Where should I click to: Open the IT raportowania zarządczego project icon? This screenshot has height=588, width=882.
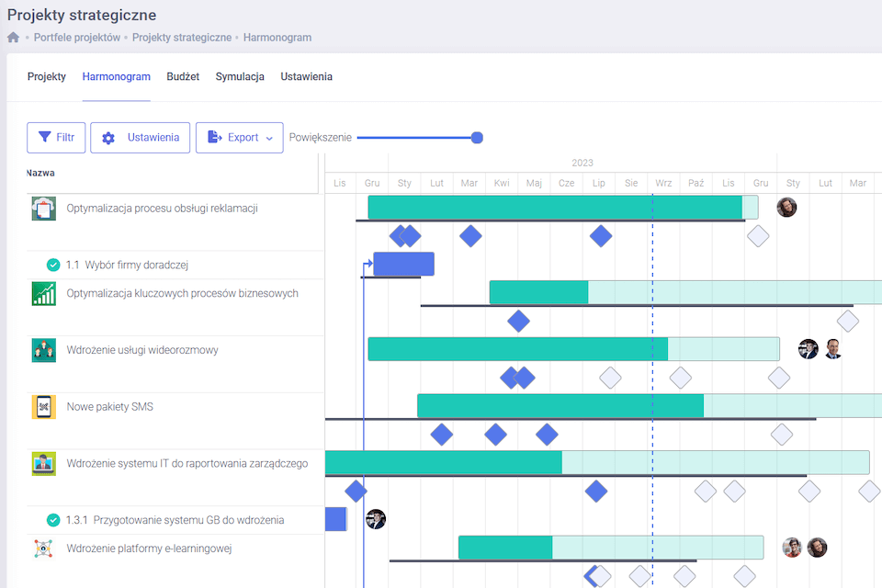pyautogui.click(x=43, y=464)
